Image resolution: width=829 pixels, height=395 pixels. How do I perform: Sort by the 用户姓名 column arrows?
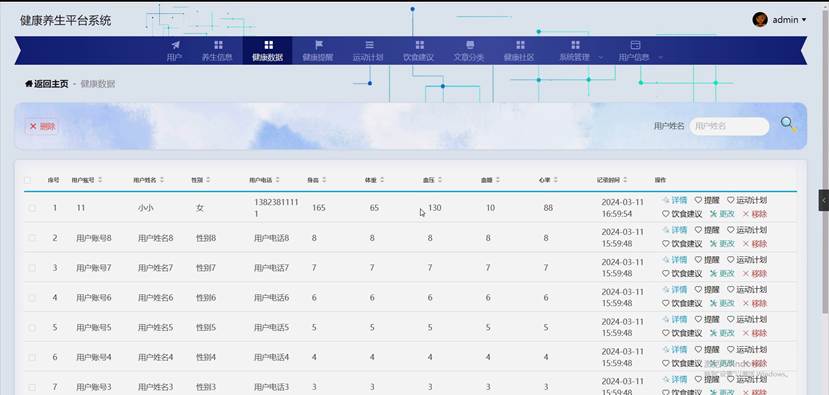point(162,180)
